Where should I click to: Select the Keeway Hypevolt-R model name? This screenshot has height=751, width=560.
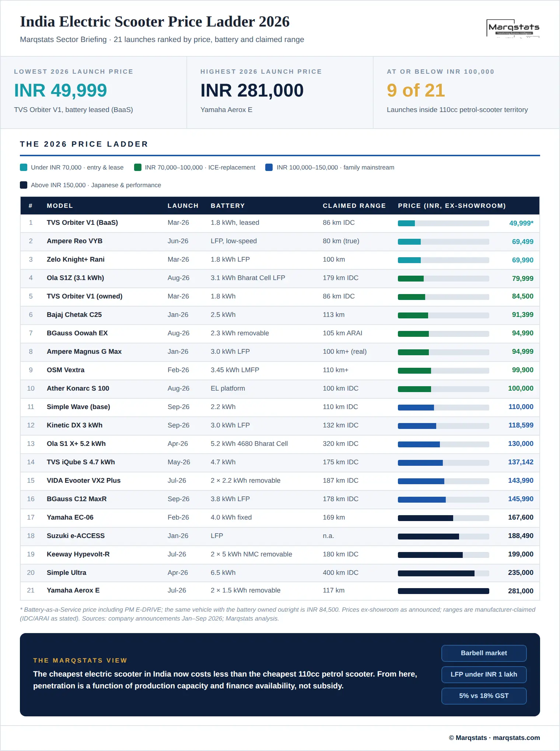click(78, 554)
